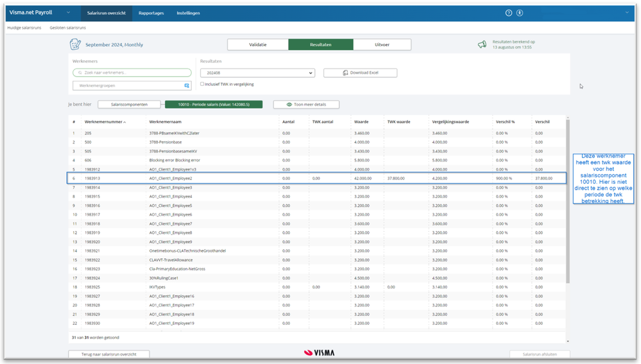Click the accessibility icon in top bar
Viewport: 641px width, 364px height.
520,13
